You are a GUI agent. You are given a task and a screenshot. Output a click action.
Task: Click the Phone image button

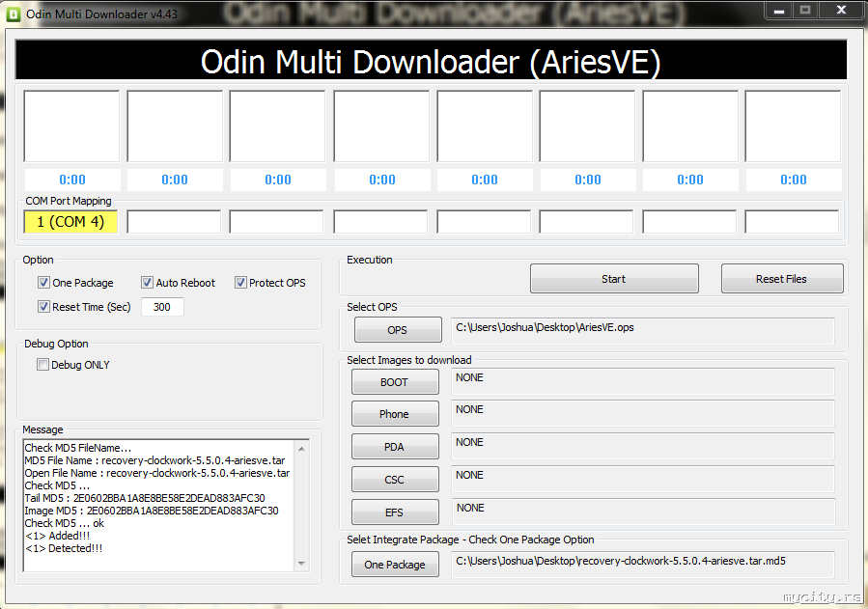395,414
